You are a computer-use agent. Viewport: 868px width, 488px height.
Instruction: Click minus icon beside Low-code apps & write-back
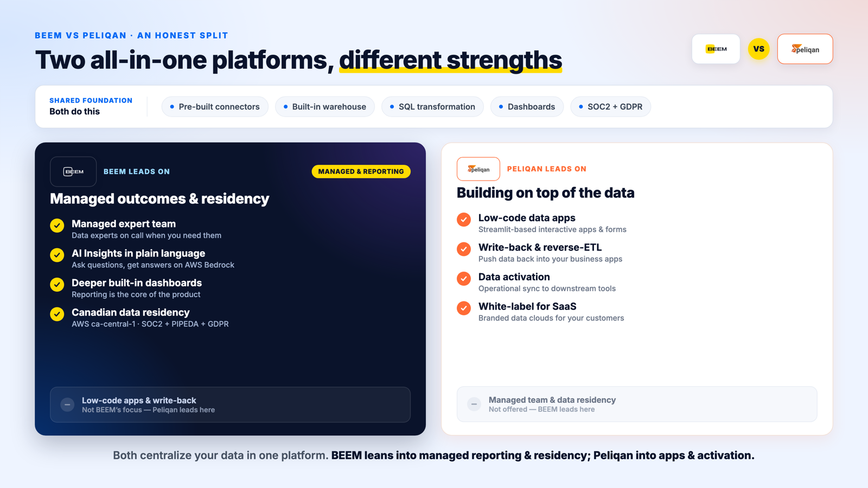67,404
